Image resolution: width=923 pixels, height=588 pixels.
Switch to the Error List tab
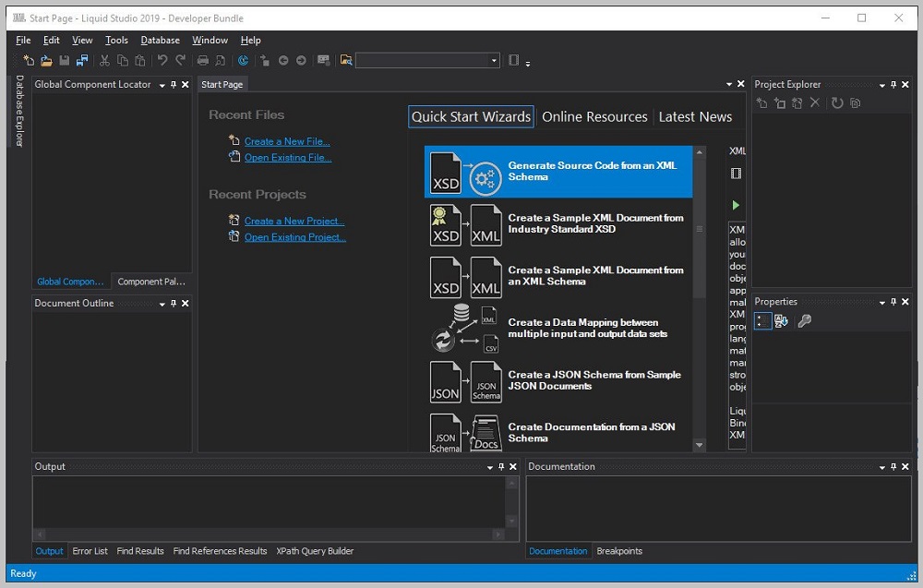(x=90, y=551)
